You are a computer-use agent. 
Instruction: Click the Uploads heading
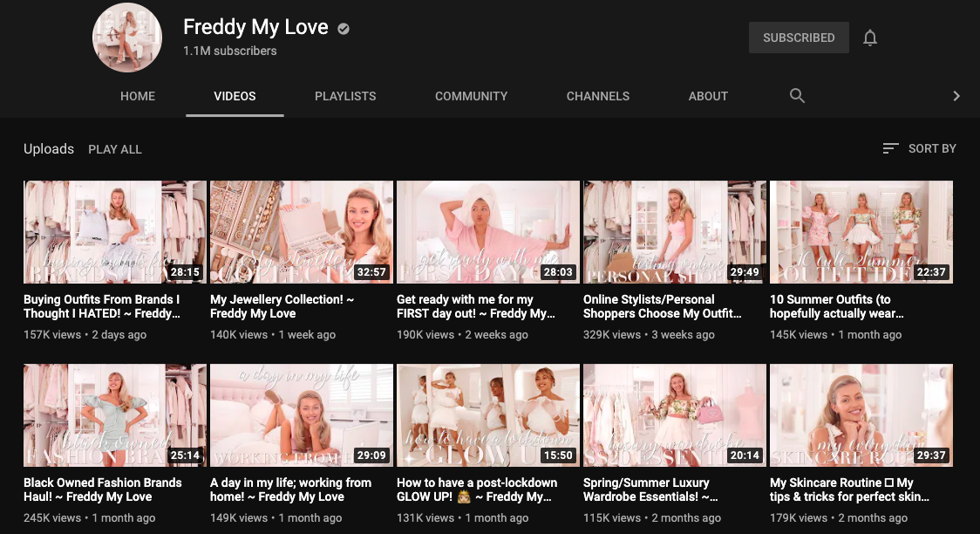(49, 149)
